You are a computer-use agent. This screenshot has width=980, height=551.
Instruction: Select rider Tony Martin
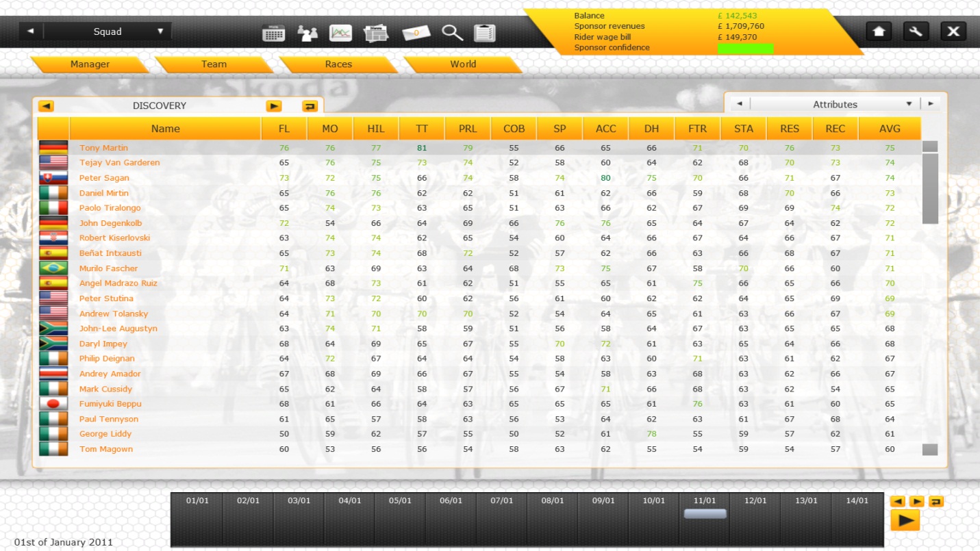click(103, 148)
